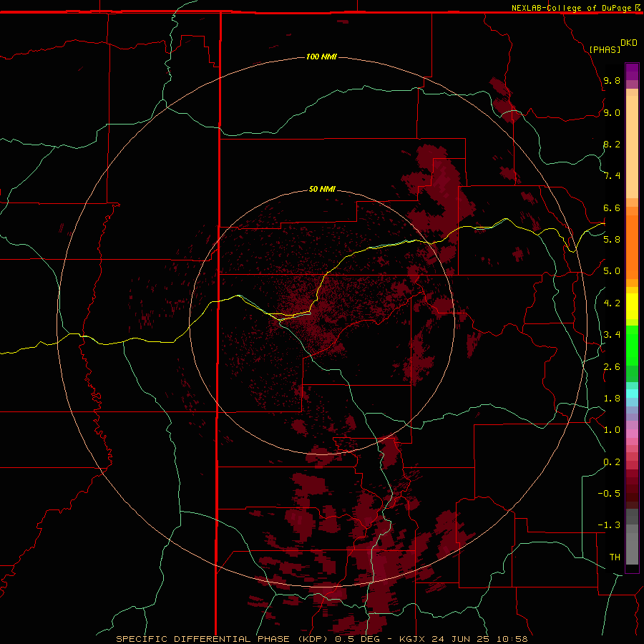
Task: Pick the purple band atop the color bar
Action: click(632, 72)
